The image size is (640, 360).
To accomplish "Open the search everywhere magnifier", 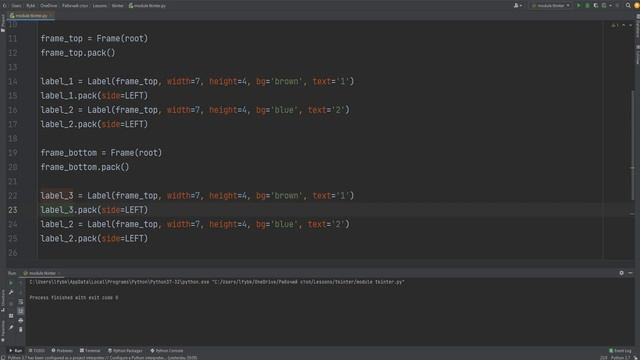I will (628, 6).
